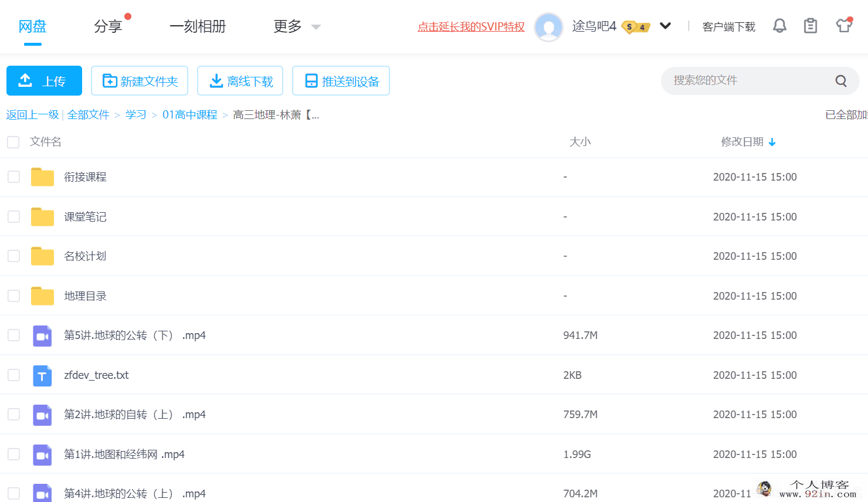This screenshot has height=502, width=868.
Task: Go to 学习 in breadcrumb
Action: point(136,115)
